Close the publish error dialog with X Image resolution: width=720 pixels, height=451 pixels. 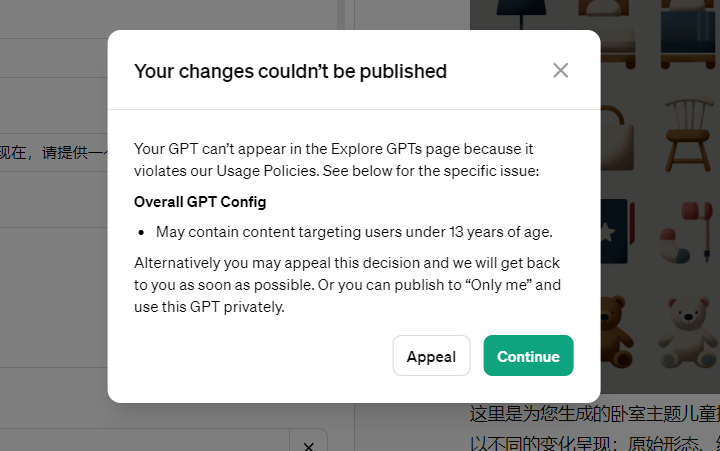coord(560,71)
